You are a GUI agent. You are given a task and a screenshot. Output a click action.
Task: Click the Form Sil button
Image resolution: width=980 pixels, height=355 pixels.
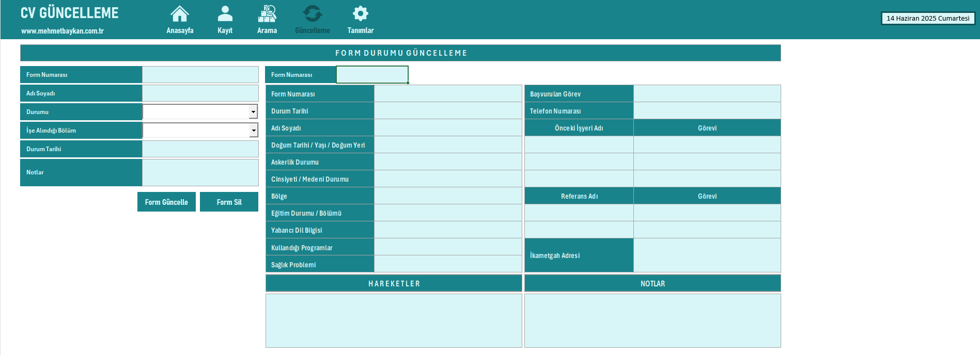[x=229, y=202]
